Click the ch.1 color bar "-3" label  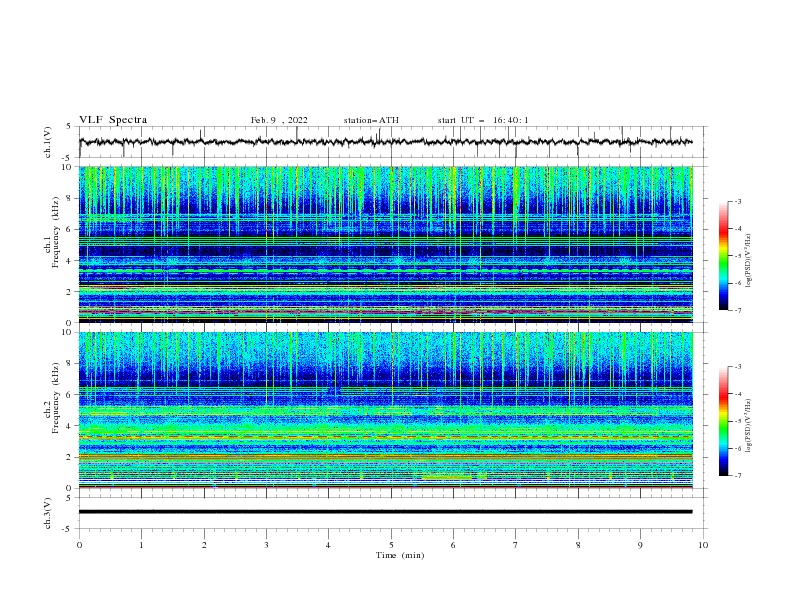pos(737,201)
